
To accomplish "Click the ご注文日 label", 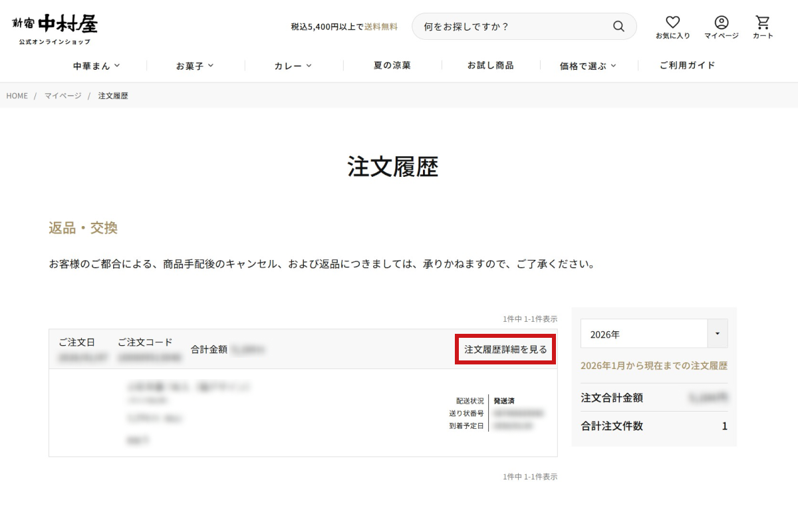I will pyautogui.click(x=76, y=342).
